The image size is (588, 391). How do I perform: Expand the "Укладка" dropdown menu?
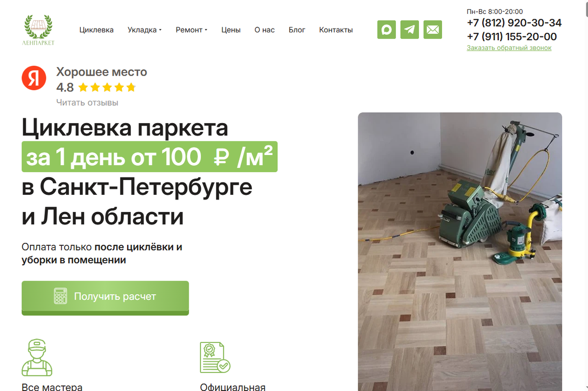(x=145, y=30)
